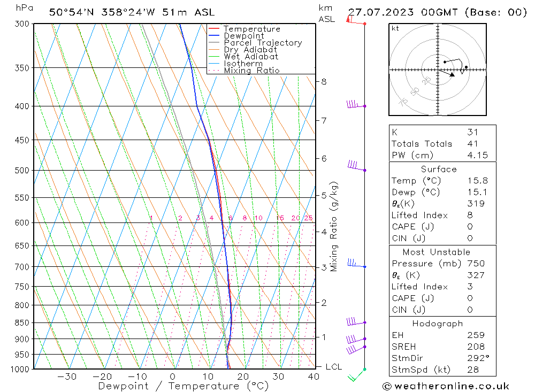This screenshot has width=535, height=392.
Task: Click the purple wind barb at 500 hPa
Action: click(357, 165)
